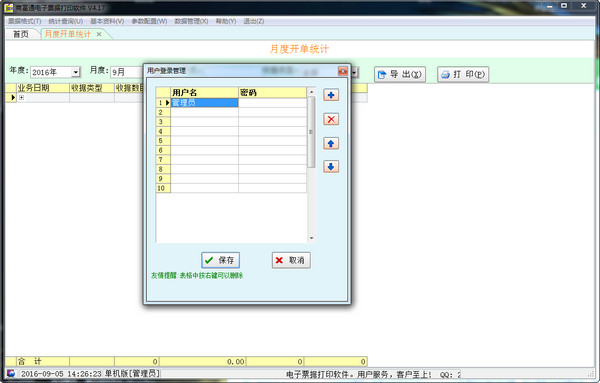Viewport: 600px width, 383px height.
Task: Add a new user row with plus icon
Action: pyautogui.click(x=331, y=95)
